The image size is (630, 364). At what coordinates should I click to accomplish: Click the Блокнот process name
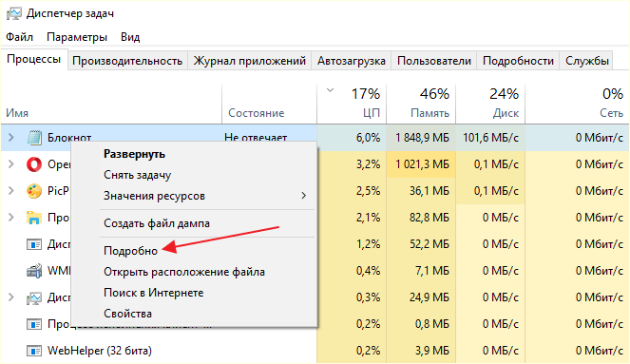click(69, 138)
